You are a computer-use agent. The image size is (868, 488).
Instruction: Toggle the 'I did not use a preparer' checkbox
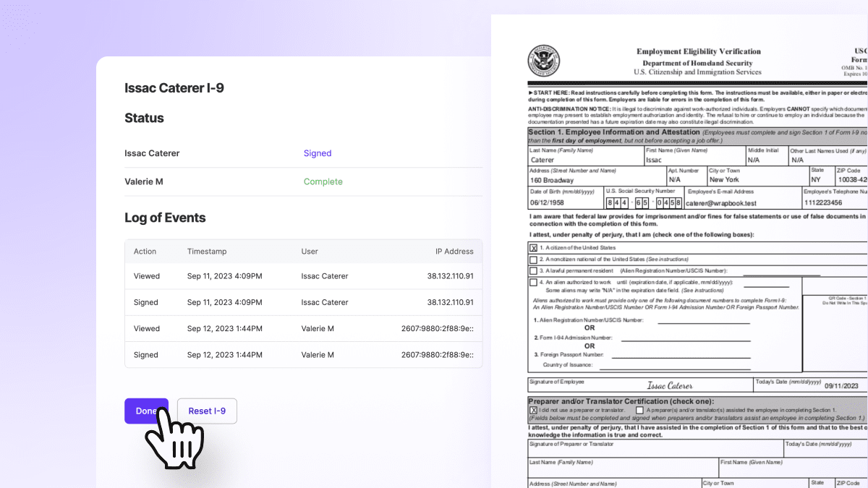(x=534, y=410)
